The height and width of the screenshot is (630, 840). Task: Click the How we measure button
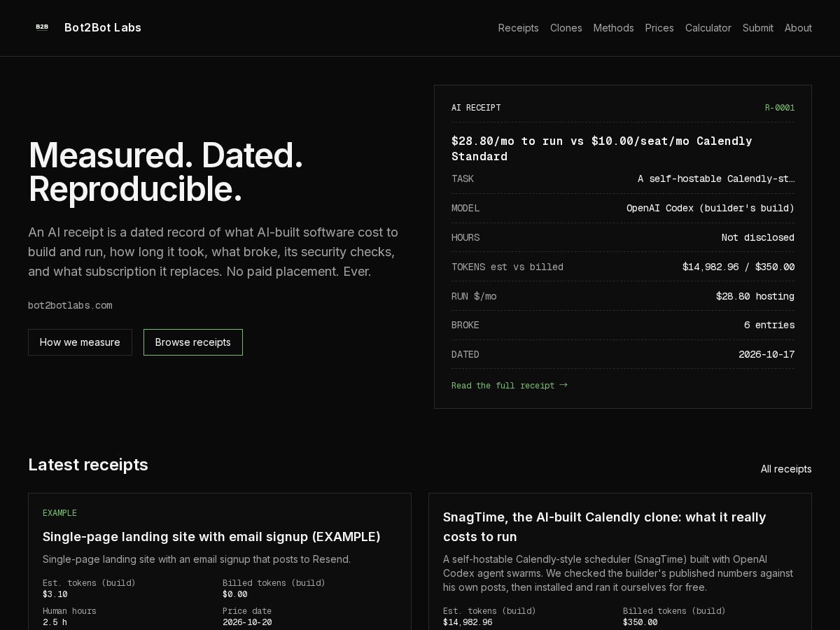point(80,342)
